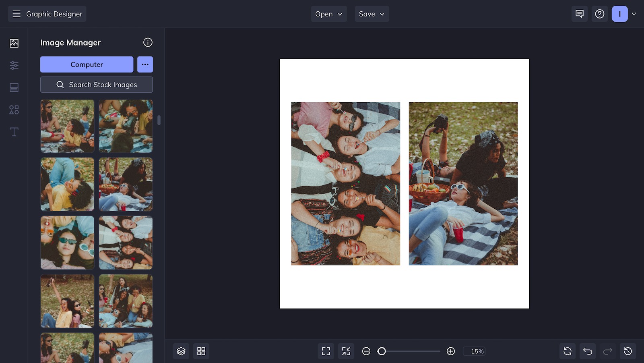Zoom out using the minus icon
Screen dimensions: 644x363
pyautogui.click(x=366, y=351)
